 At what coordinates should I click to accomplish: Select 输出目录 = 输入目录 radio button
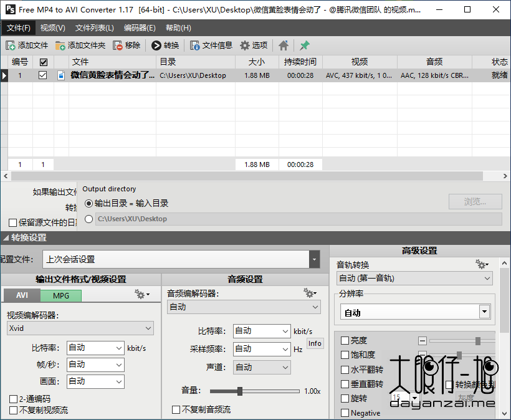pos(88,203)
